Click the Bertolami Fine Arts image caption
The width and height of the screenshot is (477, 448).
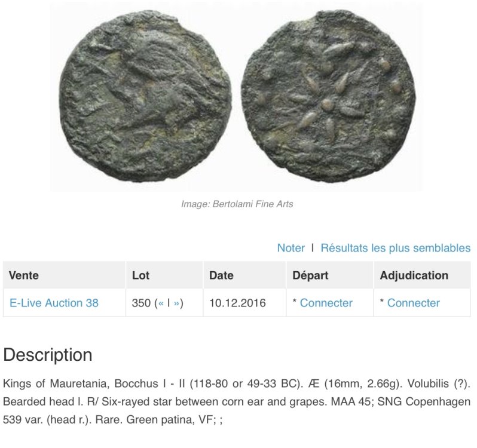tap(237, 204)
